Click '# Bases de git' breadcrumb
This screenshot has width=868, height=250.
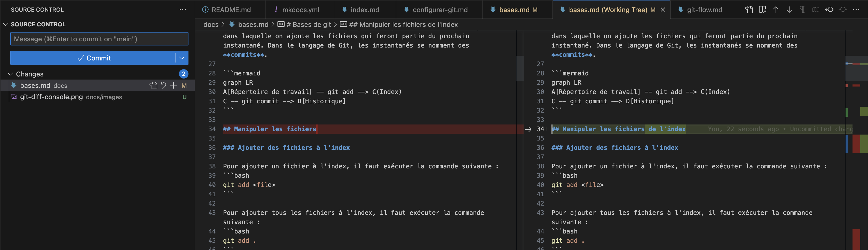(308, 24)
